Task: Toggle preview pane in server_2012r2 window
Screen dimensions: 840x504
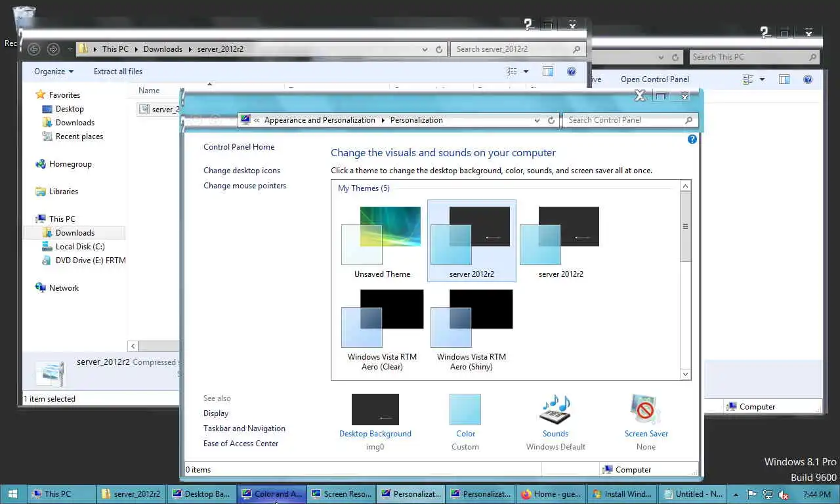Action: tap(548, 72)
